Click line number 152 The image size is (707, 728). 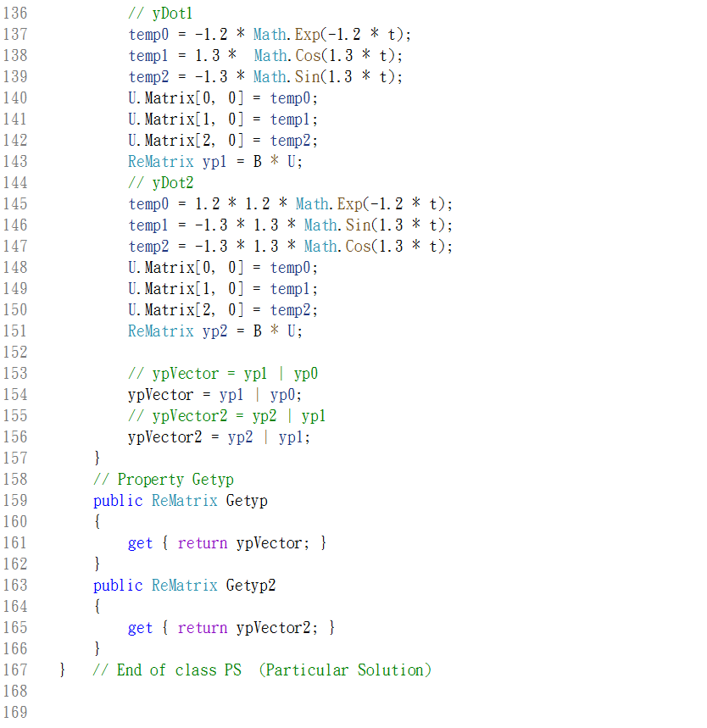(15, 353)
